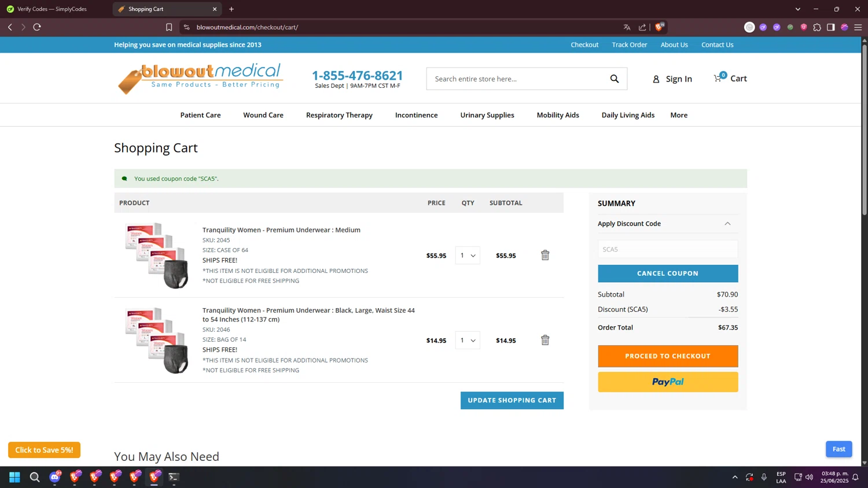Open Discord from the taskbar
The image size is (868, 488).
55,477
